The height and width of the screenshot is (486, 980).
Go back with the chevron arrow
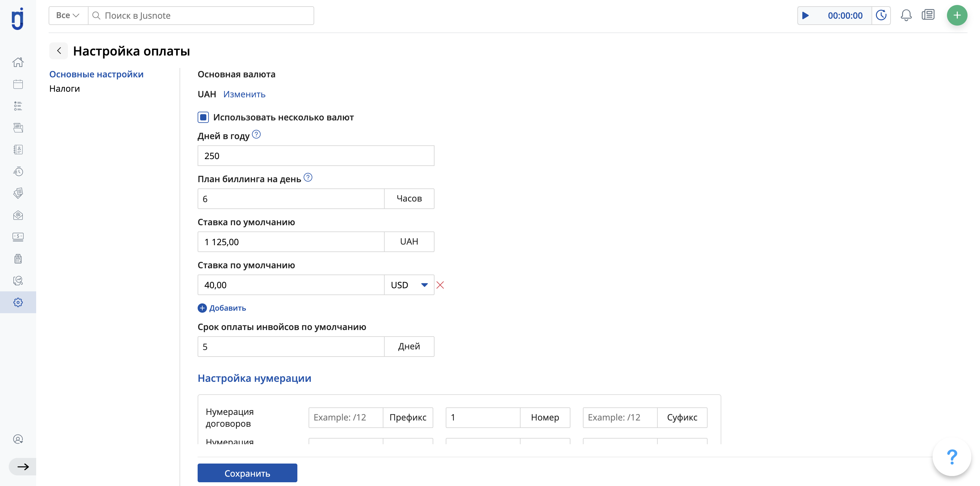tap(59, 51)
